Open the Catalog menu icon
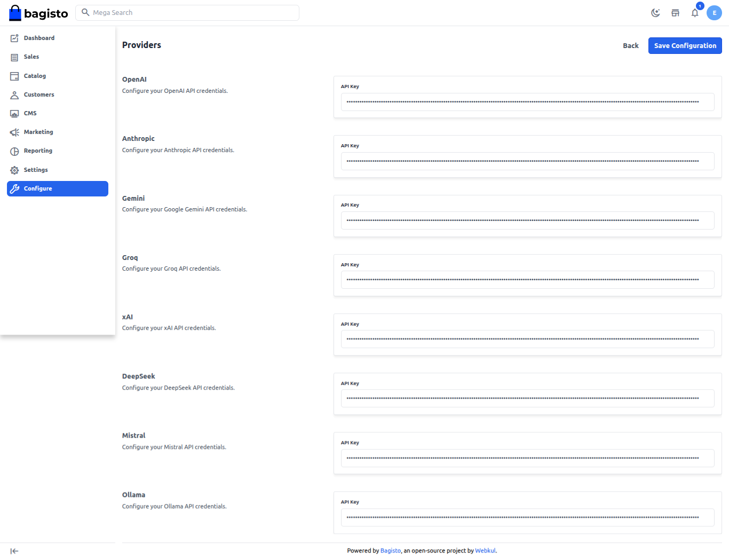The height and width of the screenshot is (560, 729). click(x=14, y=76)
